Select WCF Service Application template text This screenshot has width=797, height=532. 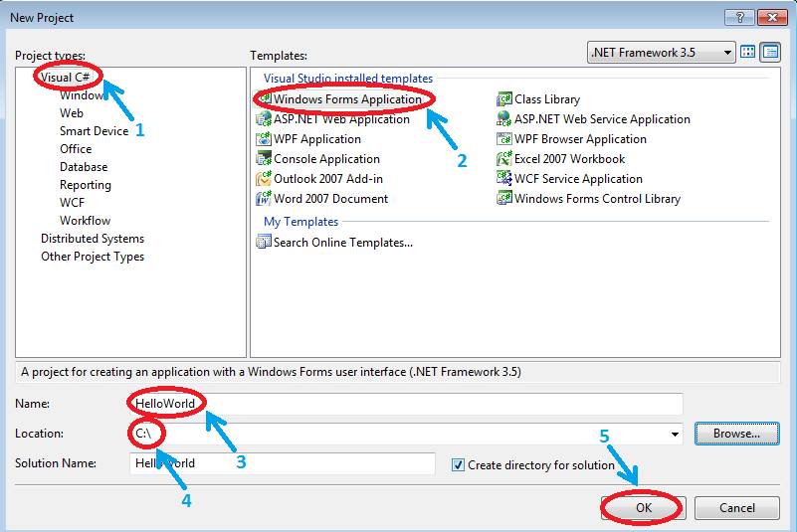(x=578, y=178)
